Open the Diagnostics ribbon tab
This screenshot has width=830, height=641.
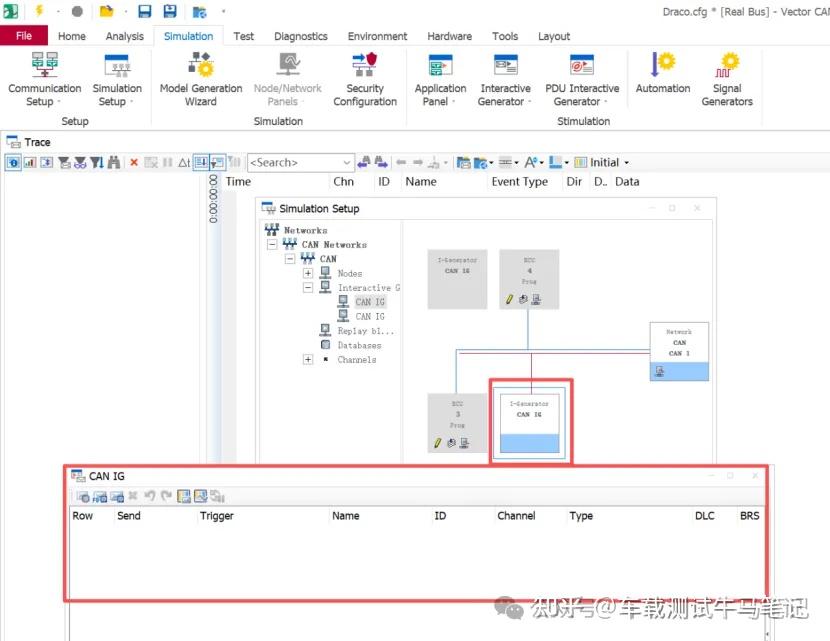coord(301,36)
